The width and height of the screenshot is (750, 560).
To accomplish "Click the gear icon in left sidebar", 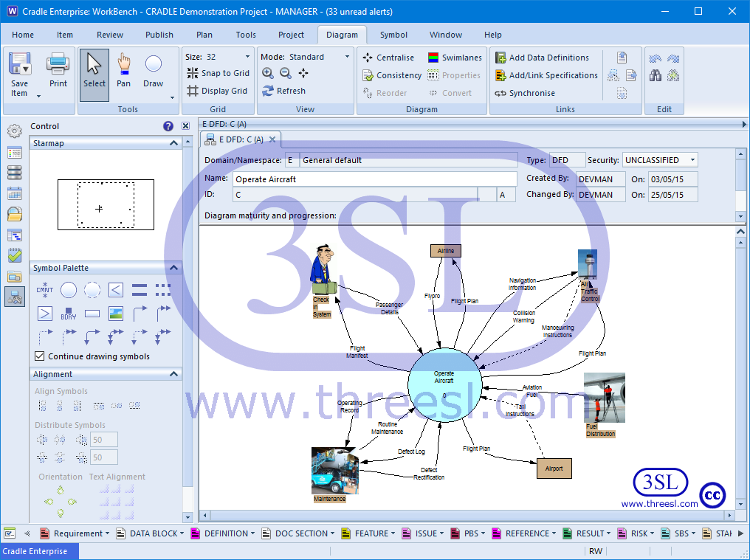I will click(x=15, y=131).
